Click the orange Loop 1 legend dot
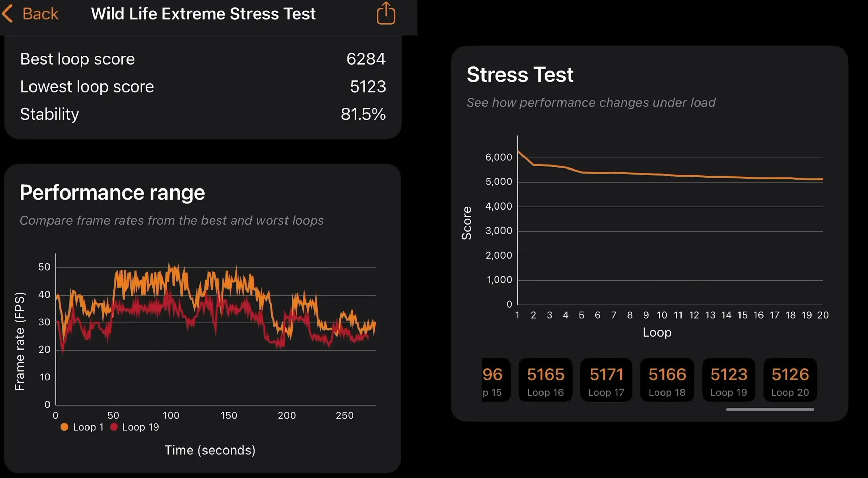868x478 pixels. [x=64, y=427]
